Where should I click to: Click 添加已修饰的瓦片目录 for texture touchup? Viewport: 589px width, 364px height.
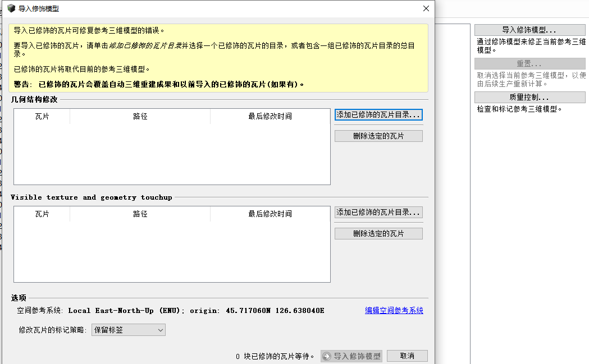(378, 212)
